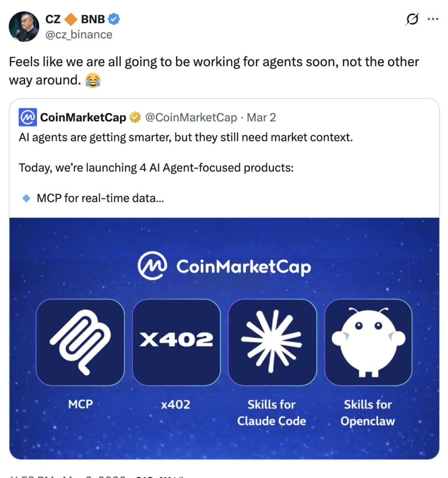Click the orange diamond in CZ's name
This screenshot has width=448, height=478.
pos(71,19)
